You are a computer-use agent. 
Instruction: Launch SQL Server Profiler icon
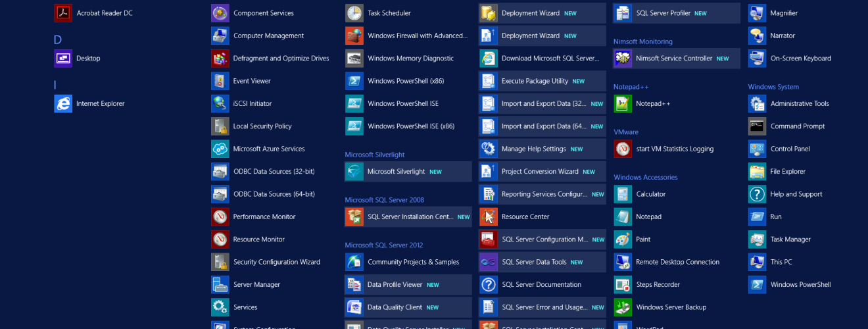pyautogui.click(x=623, y=13)
